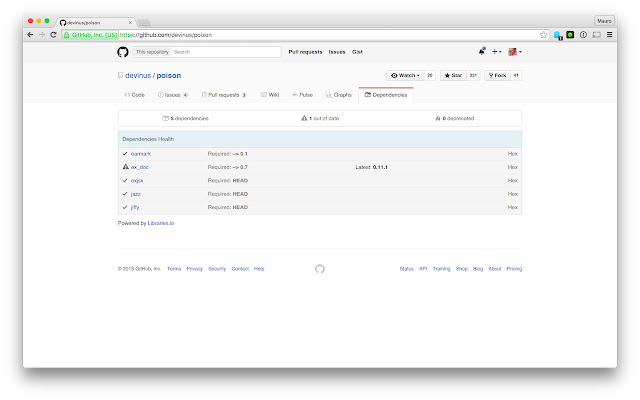Screen dimensions: 640x400
Task: Click the GitHub Octocat logo in header
Action: (x=122, y=52)
